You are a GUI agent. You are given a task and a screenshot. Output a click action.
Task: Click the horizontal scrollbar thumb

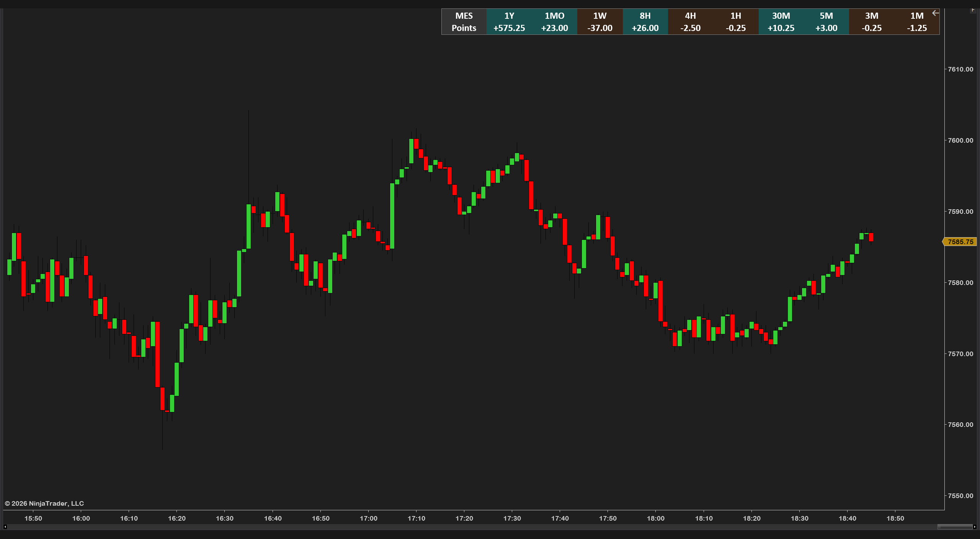point(955,527)
